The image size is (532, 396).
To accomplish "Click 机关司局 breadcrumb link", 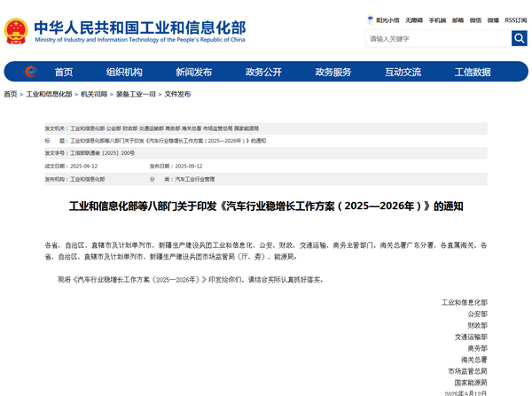I will click(93, 94).
